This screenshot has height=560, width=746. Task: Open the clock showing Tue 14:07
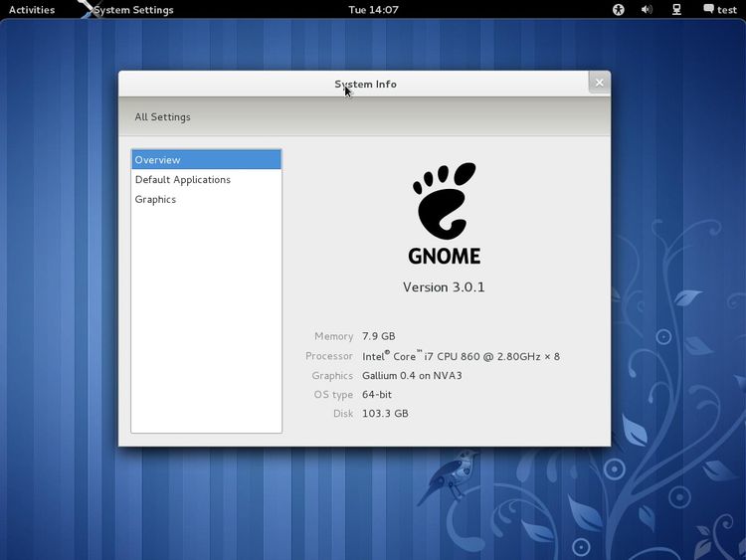pos(373,10)
